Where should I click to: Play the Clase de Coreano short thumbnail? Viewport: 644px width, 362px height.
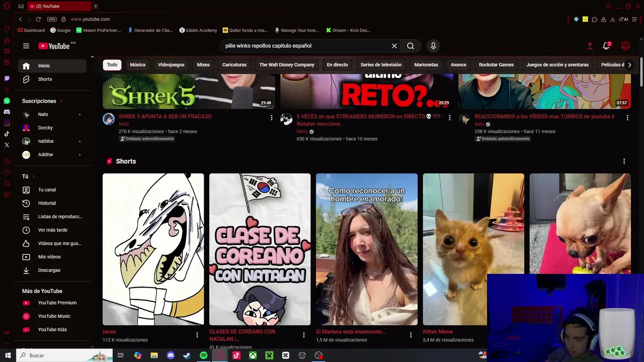pos(260,249)
